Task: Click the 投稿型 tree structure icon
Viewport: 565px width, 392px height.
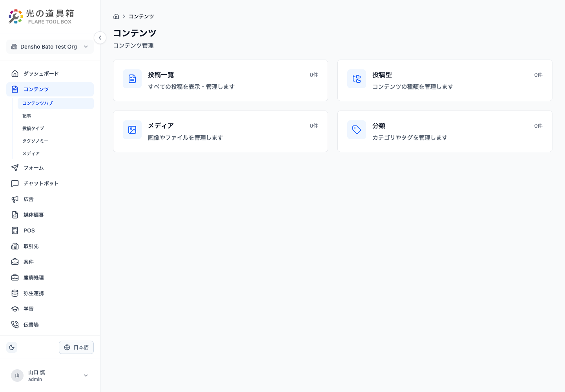Action: point(357,79)
